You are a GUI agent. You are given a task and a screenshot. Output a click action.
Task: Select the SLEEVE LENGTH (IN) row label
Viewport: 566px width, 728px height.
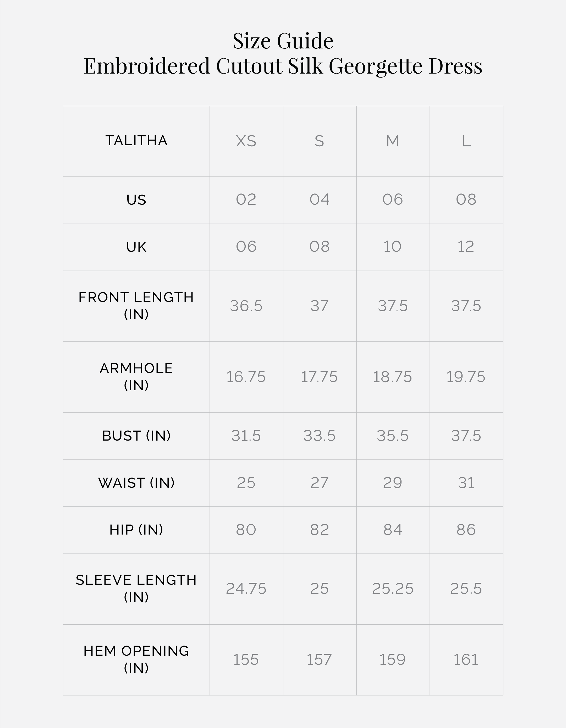[x=136, y=588]
